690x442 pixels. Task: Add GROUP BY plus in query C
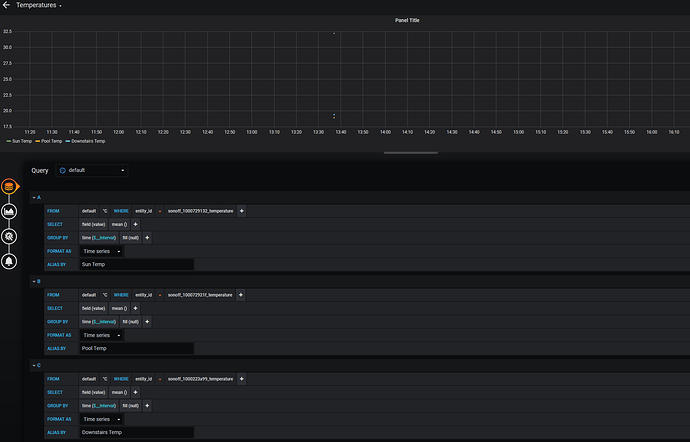[x=147, y=405]
